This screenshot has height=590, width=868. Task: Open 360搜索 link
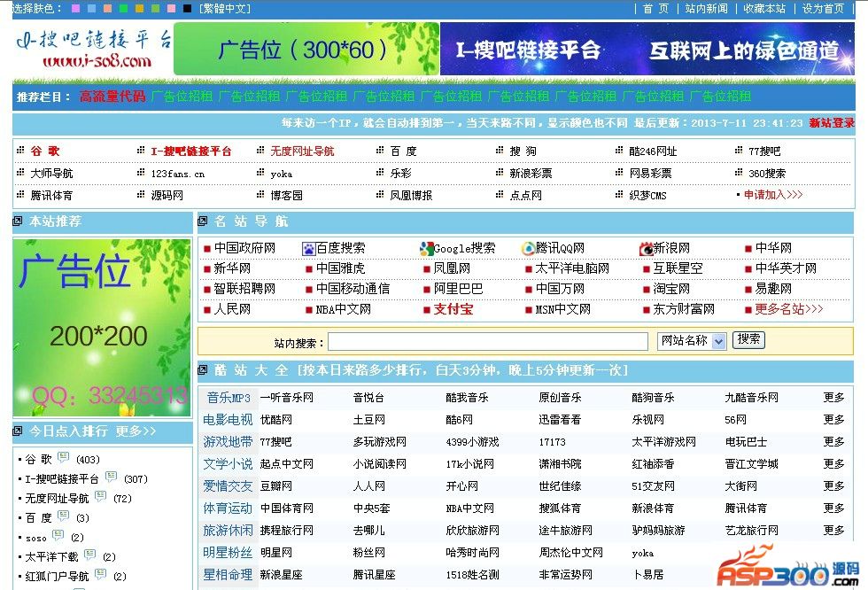[x=767, y=174]
